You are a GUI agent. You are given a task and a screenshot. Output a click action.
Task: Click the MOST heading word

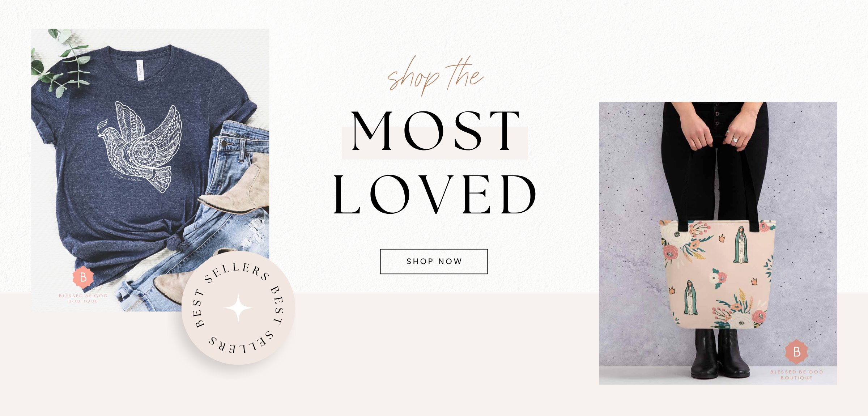click(x=435, y=130)
